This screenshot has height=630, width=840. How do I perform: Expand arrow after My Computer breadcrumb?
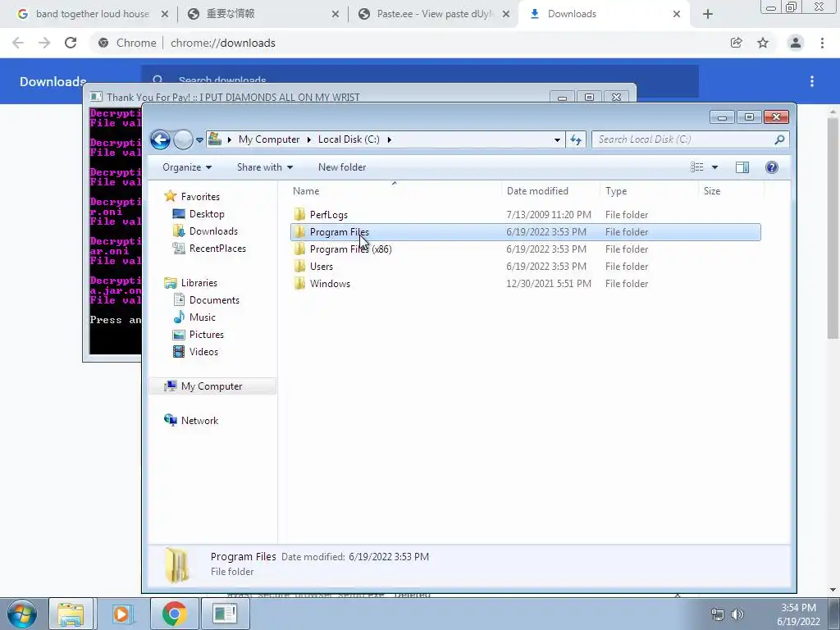tap(308, 139)
